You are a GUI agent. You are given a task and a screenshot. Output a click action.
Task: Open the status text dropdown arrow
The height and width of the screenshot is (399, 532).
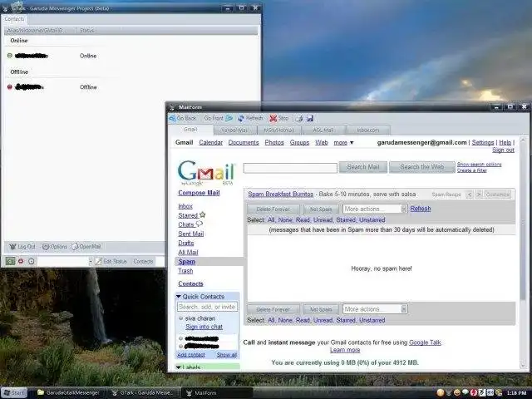[x=91, y=261]
